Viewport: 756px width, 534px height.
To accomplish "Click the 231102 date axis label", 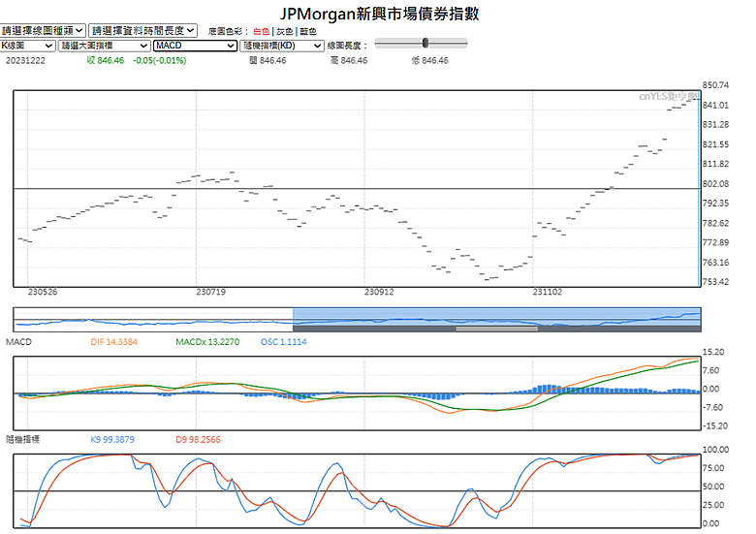I will tap(548, 292).
